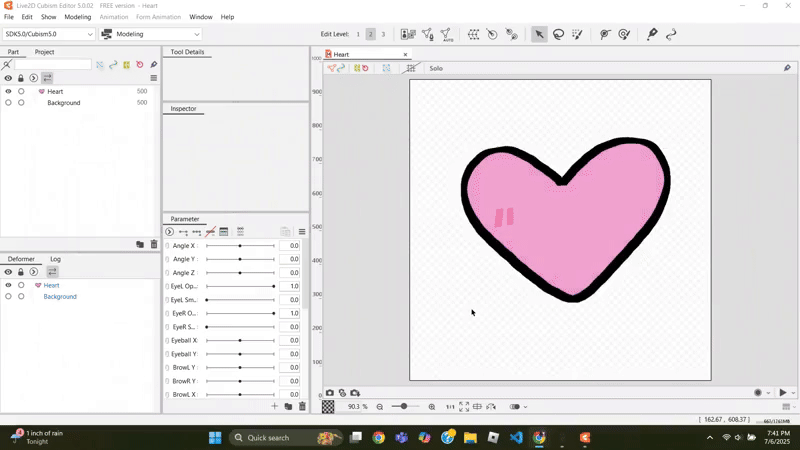Set Edit Level to 3
The height and width of the screenshot is (450, 800).
point(383,34)
